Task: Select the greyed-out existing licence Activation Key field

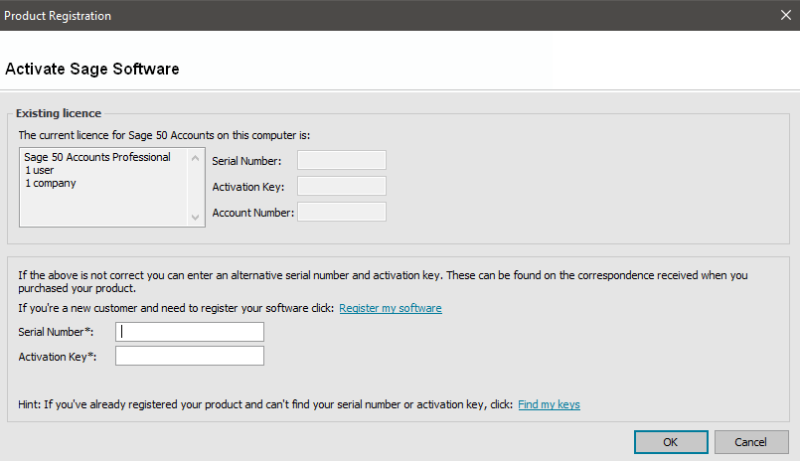Action: tap(342, 186)
